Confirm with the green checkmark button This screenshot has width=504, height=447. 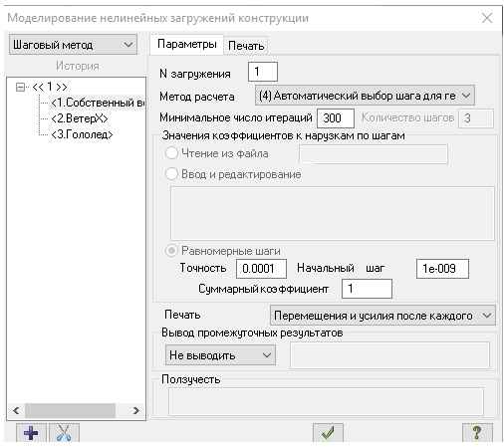click(x=328, y=433)
